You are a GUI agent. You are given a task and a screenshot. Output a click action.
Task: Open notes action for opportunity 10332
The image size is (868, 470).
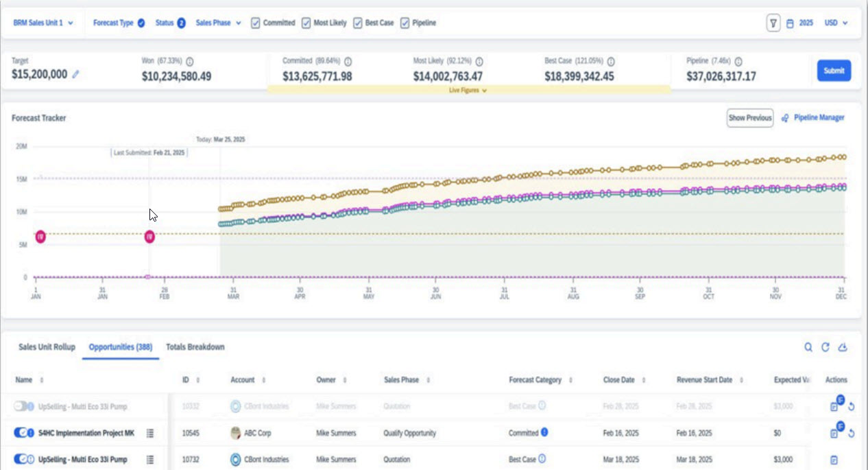point(834,406)
